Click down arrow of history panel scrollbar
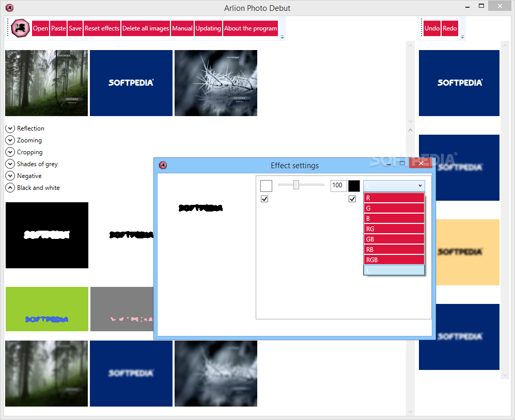Image resolution: width=515 pixels, height=420 pixels. pos(505,375)
